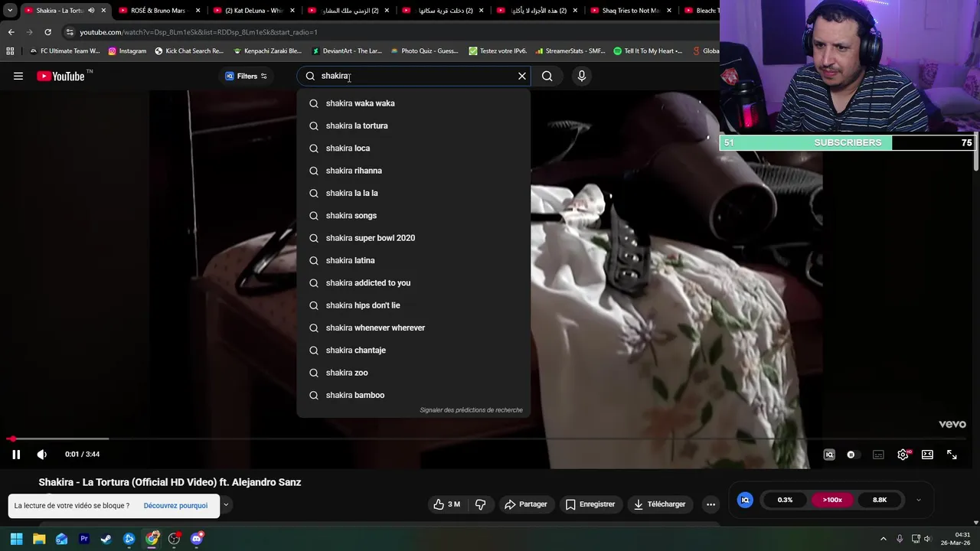Image resolution: width=980 pixels, height=551 pixels.
Task: Dislike the video
Action: coord(481,504)
